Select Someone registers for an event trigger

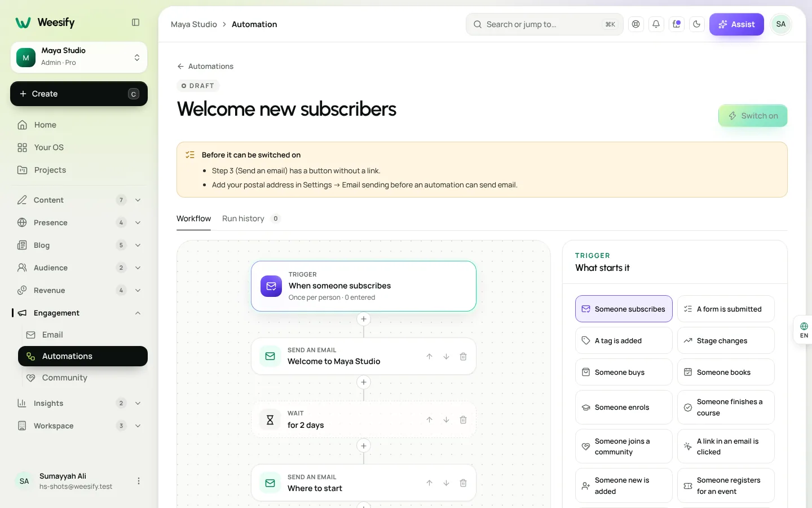click(726, 485)
